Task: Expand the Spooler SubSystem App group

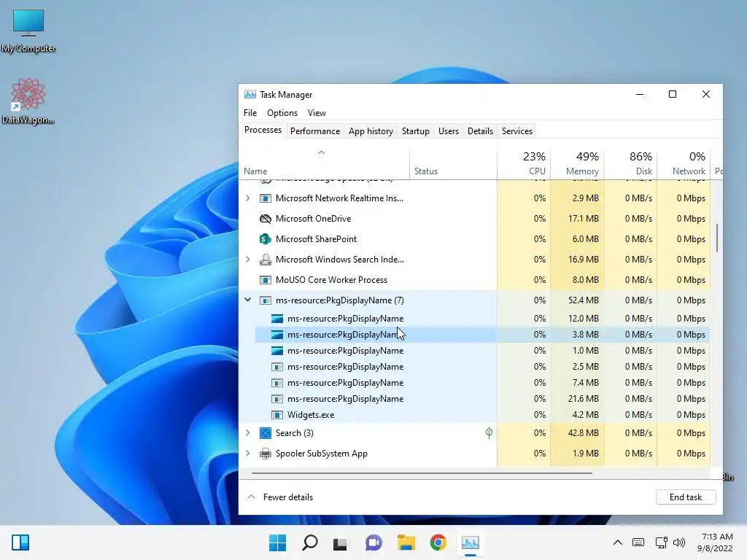Action: (248, 454)
